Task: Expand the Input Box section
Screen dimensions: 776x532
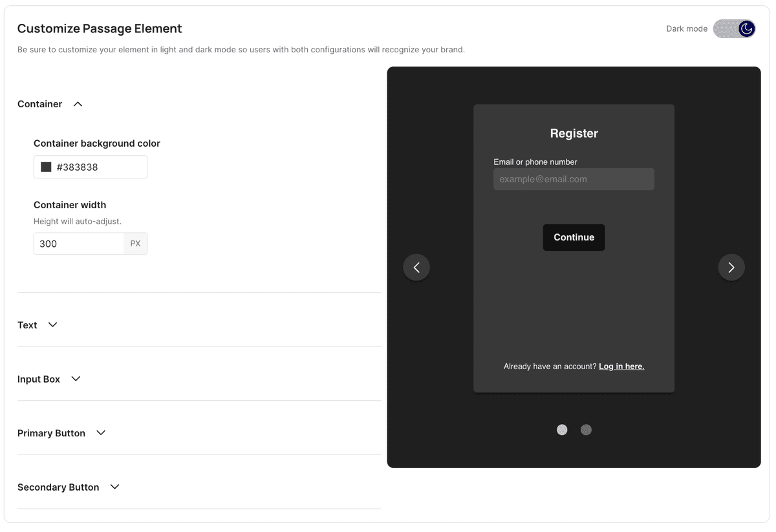Action: tap(76, 379)
